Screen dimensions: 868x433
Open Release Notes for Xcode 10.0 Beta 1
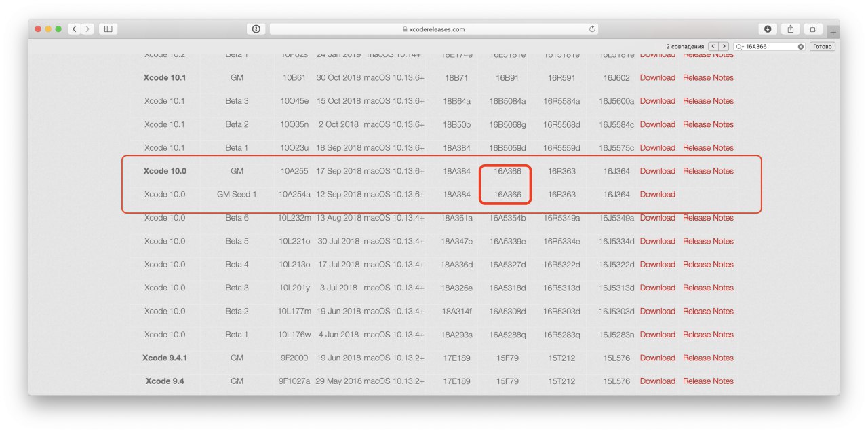pyautogui.click(x=708, y=335)
